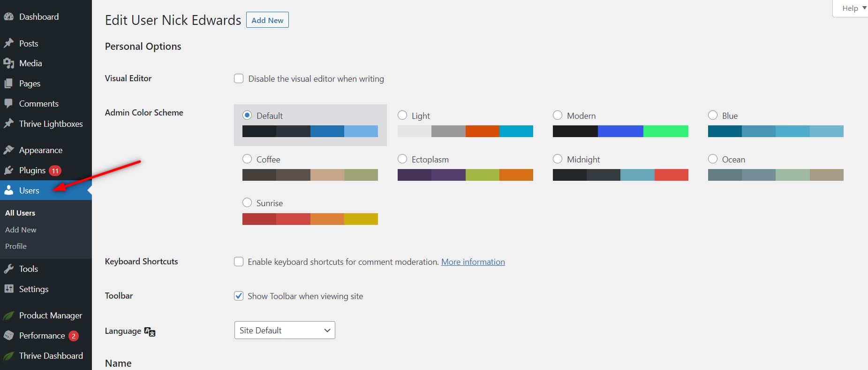
Task: Click the Midnight scheme color palette swatch
Action: (x=620, y=175)
